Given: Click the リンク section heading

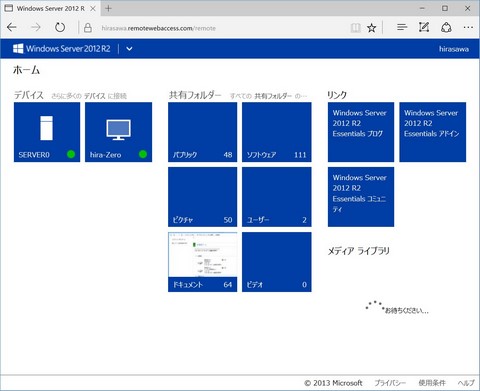Looking at the screenshot, I should (337, 95).
